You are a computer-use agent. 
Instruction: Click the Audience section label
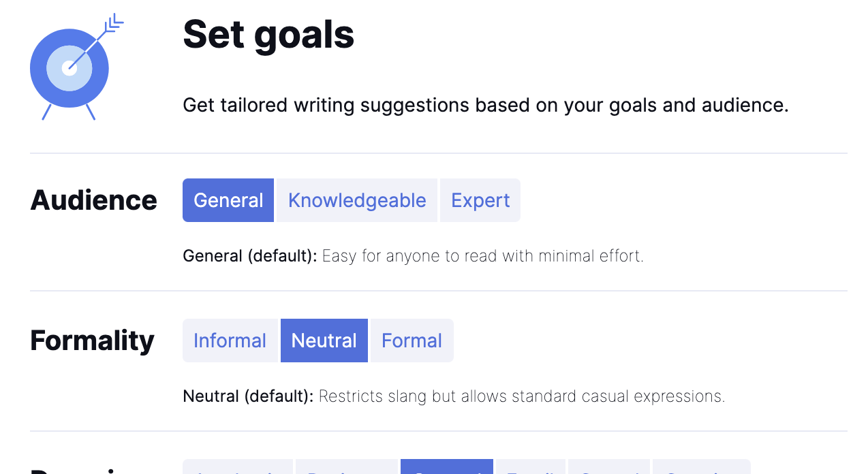pos(94,200)
